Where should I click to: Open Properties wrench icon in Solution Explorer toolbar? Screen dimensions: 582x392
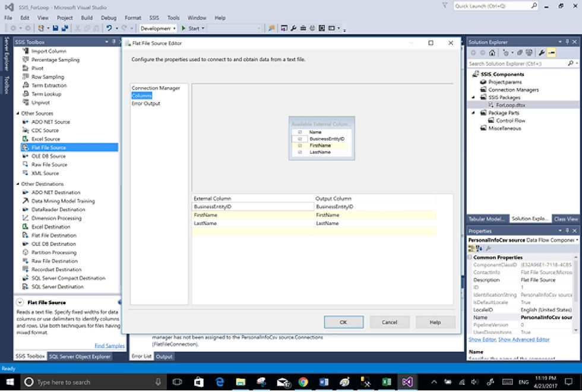541,53
